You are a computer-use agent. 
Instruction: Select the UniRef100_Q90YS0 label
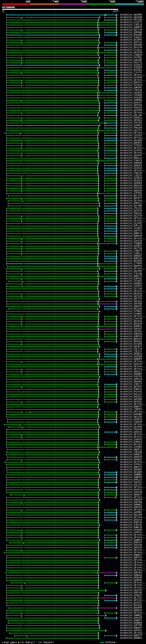131,42
